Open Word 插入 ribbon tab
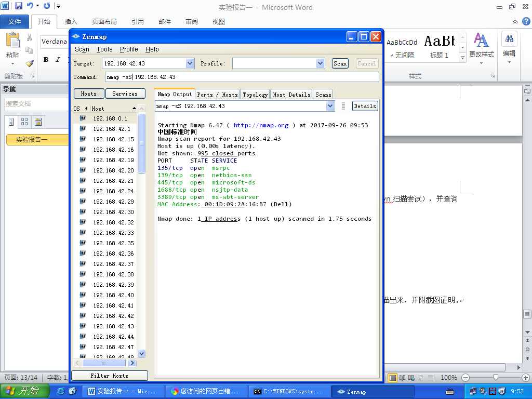The width and height of the screenshot is (532, 399). (x=71, y=22)
